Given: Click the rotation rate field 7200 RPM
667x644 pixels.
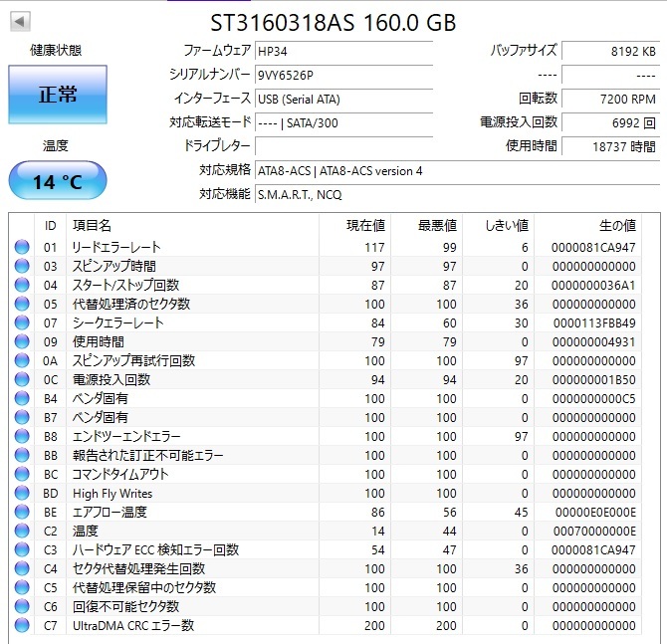Looking at the screenshot, I should coord(611,100).
